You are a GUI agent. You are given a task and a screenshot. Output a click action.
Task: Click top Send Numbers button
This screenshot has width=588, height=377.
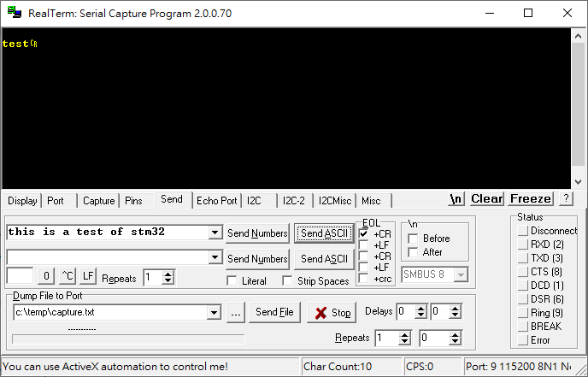tap(257, 233)
